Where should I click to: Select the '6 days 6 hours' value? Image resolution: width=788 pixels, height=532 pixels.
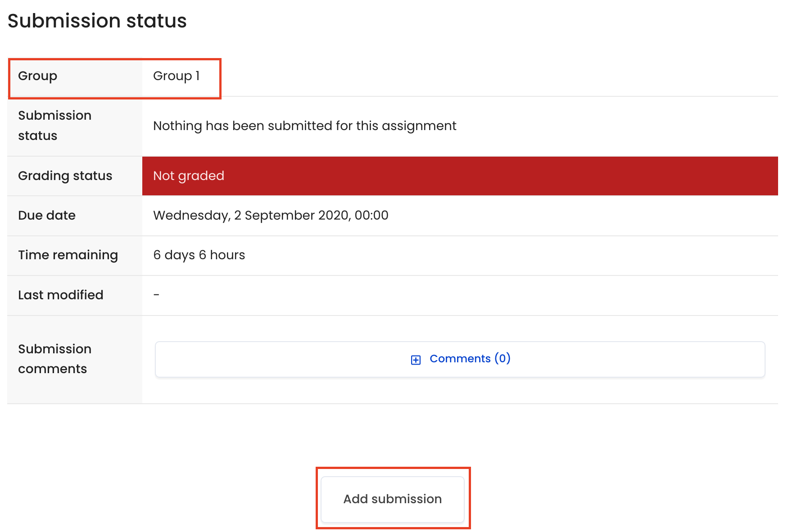click(x=199, y=255)
